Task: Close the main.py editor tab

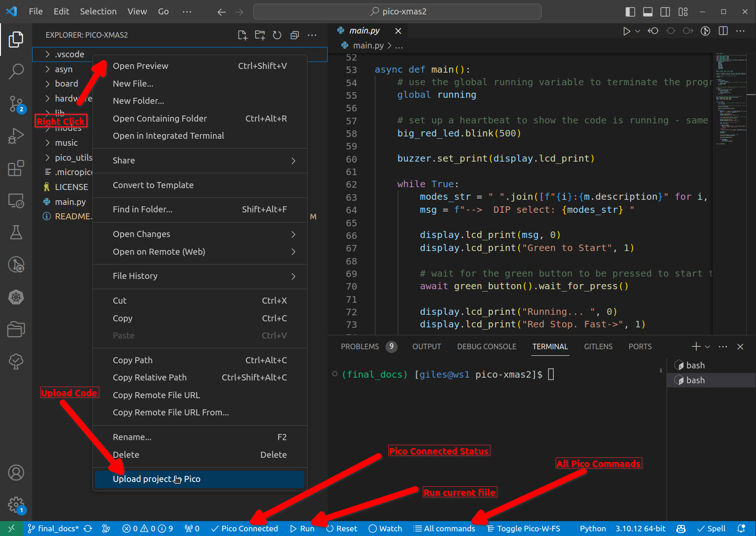Action: [398, 31]
